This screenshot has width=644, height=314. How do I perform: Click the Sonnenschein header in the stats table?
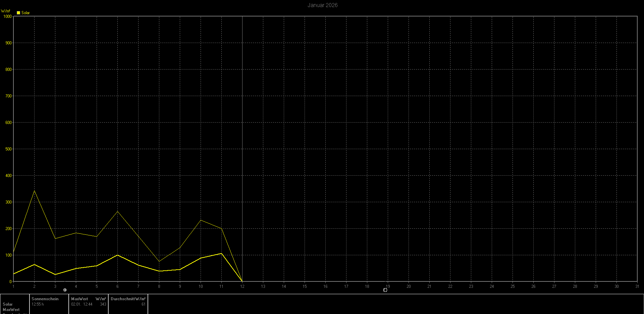pyautogui.click(x=45, y=299)
